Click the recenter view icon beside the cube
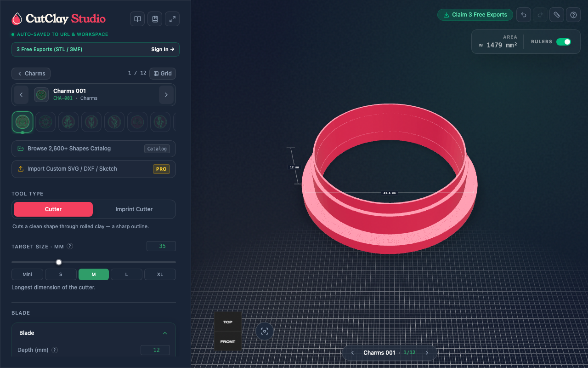The width and height of the screenshot is (588, 368). (x=265, y=331)
